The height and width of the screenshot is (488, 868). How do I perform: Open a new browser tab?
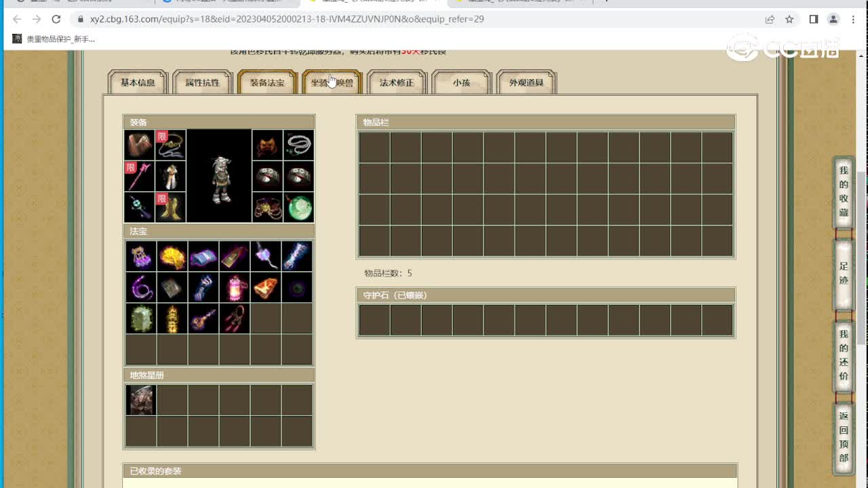point(606,2)
